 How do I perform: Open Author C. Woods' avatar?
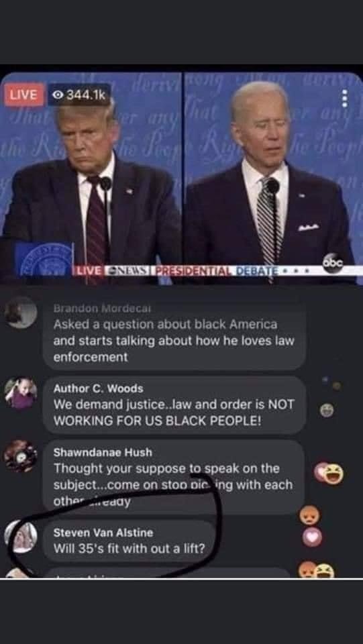pyautogui.click(x=21, y=393)
